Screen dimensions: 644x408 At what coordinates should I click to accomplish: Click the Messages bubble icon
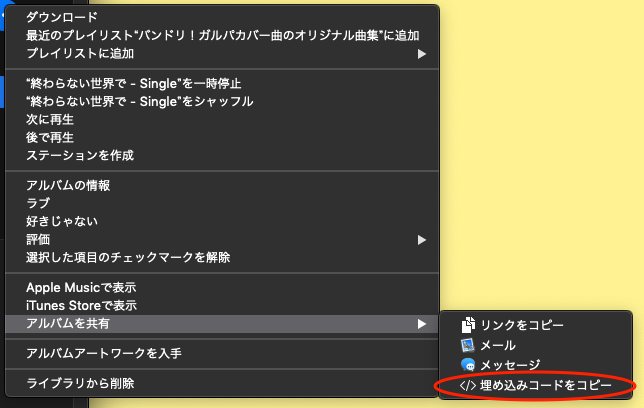468,365
